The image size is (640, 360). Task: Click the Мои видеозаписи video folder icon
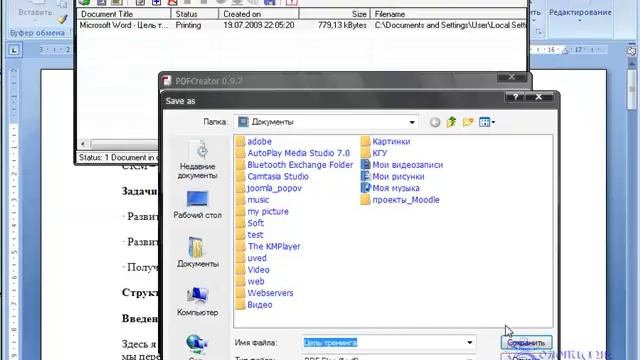pos(366,165)
